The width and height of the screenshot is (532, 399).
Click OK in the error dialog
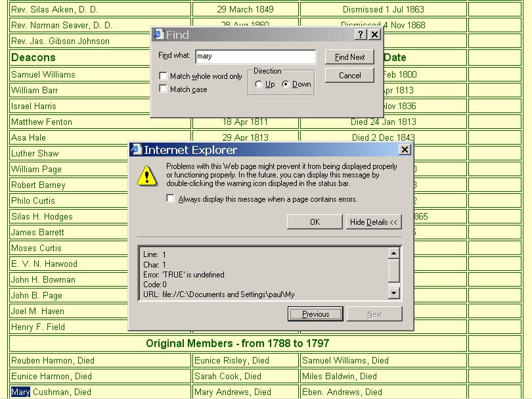[315, 222]
